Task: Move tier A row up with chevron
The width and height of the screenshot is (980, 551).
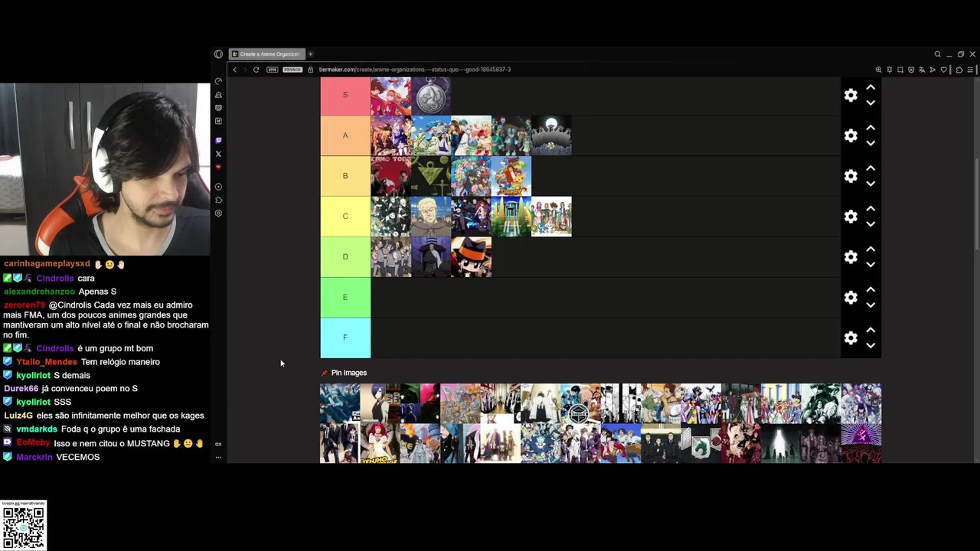Action: pos(871,128)
